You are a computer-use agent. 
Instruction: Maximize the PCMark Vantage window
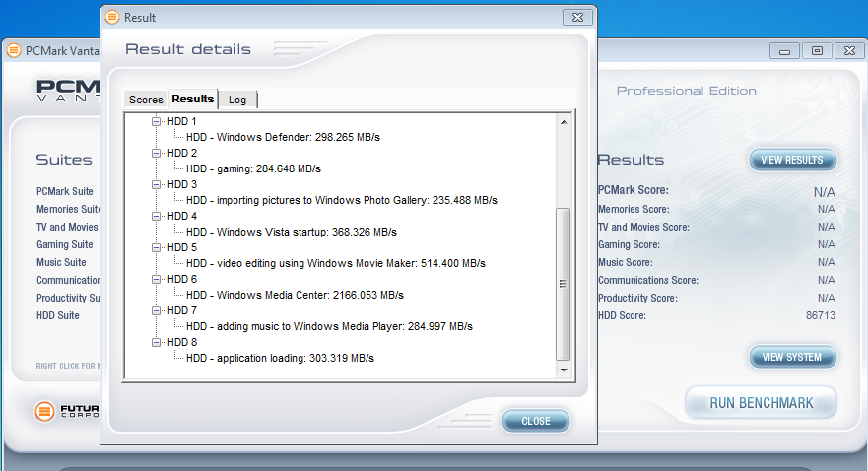click(x=817, y=51)
